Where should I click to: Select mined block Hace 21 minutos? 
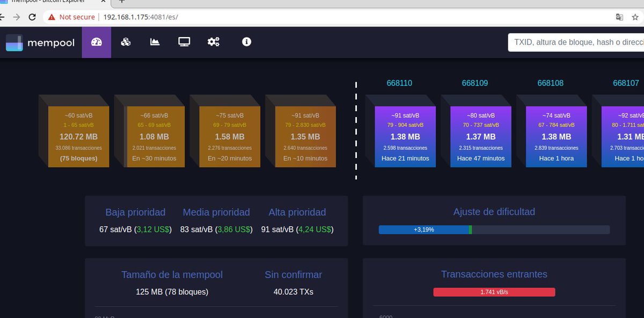(405, 136)
